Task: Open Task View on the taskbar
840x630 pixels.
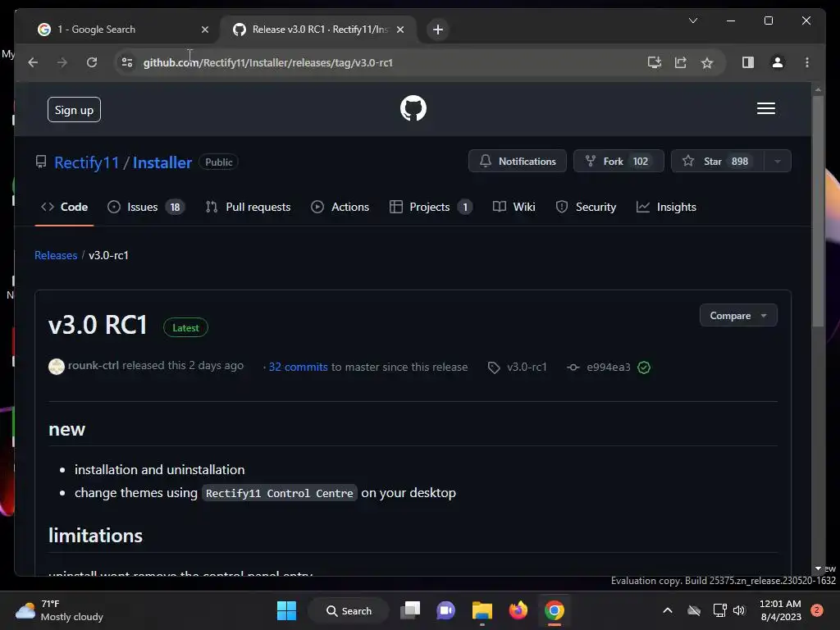Action: tap(410, 610)
